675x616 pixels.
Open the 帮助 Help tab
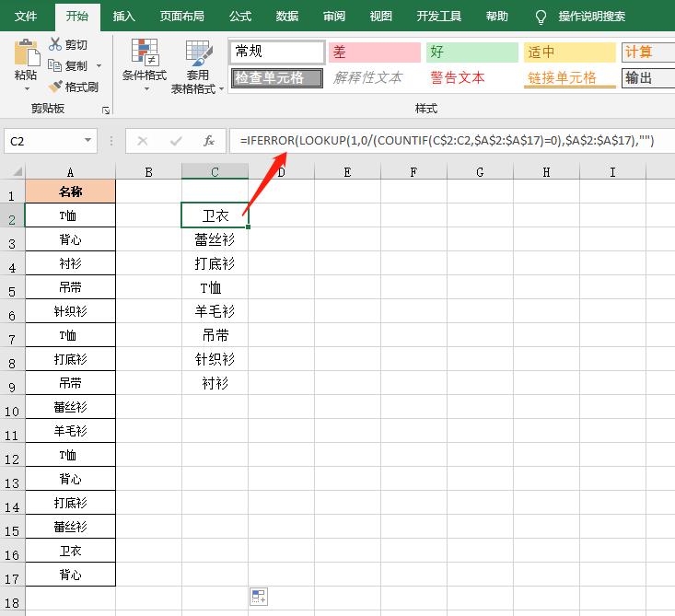[x=496, y=17]
